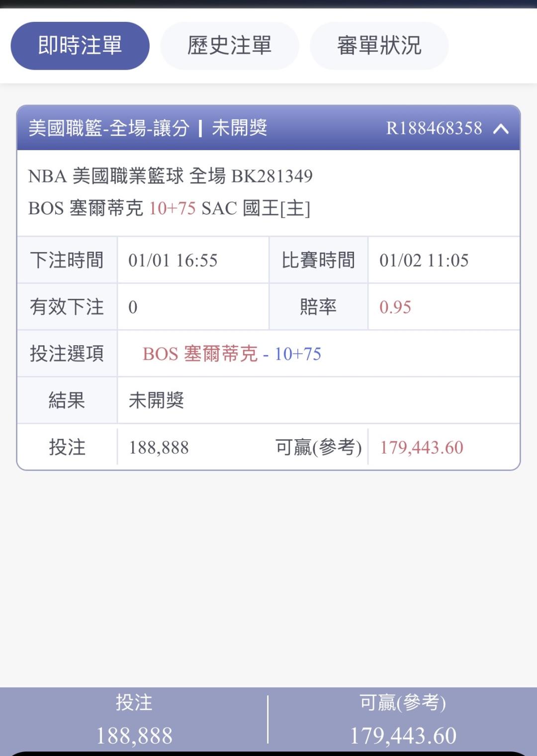Switch to the 即時注單 tab
Screen dimensions: 537x756
tap(80, 46)
